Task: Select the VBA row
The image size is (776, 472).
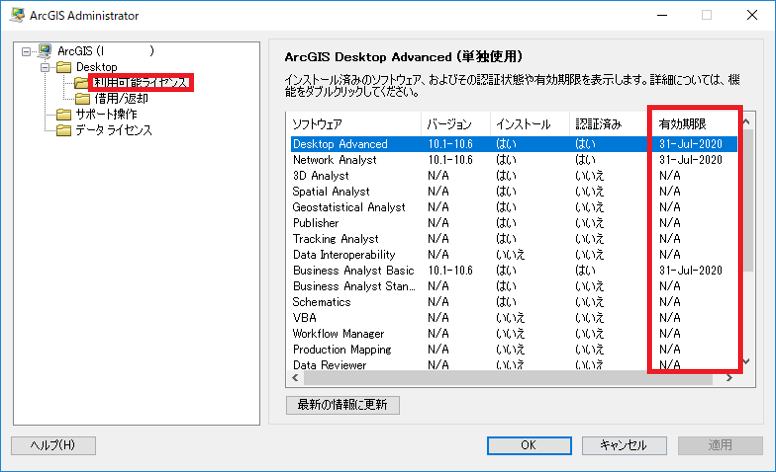Action: tap(514, 318)
